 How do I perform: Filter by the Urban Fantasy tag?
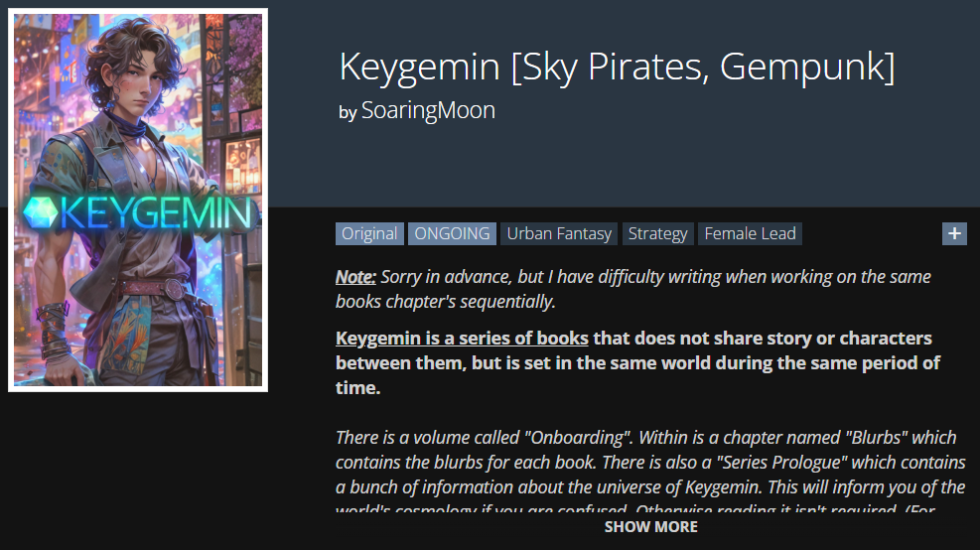559,233
